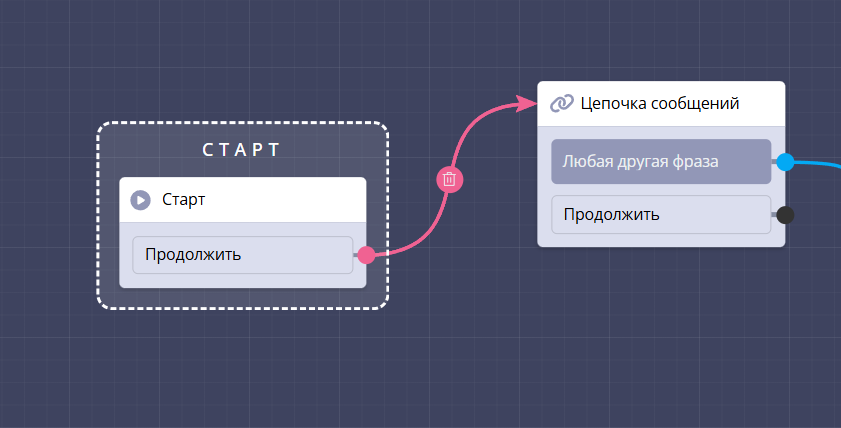Select the Любая другая фраза row
Screen dimensions: 841x428
[x=660, y=162]
